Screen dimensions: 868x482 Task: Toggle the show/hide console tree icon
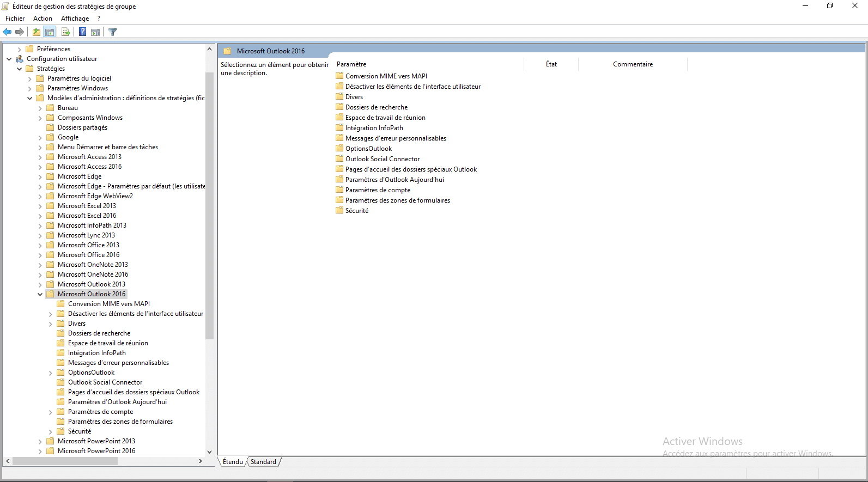[x=50, y=32]
